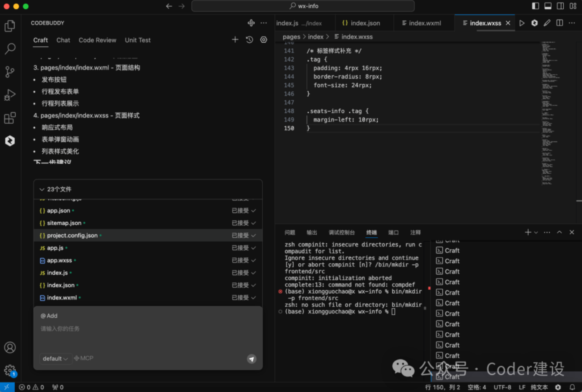Switch to the Unit Test tab
The height and width of the screenshot is (392, 582).
pyautogui.click(x=138, y=40)
